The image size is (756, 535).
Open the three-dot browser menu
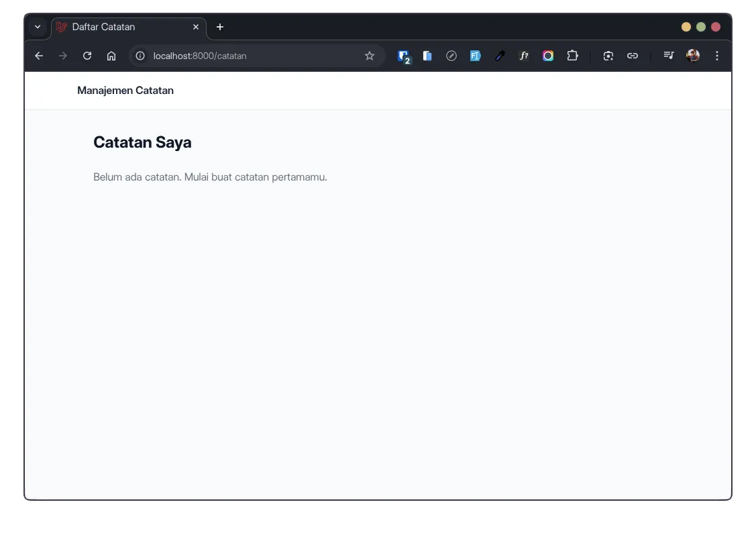coord(717,56)
